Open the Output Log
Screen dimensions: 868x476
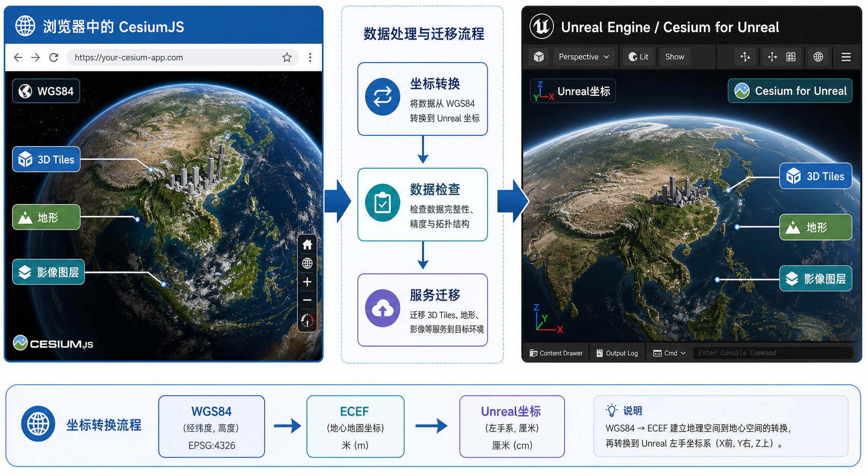(617, 353)
